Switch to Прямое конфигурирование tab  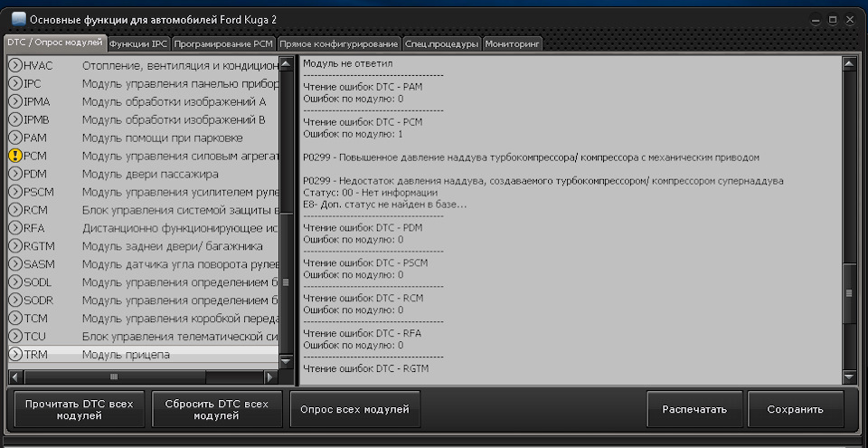(338, 43)
